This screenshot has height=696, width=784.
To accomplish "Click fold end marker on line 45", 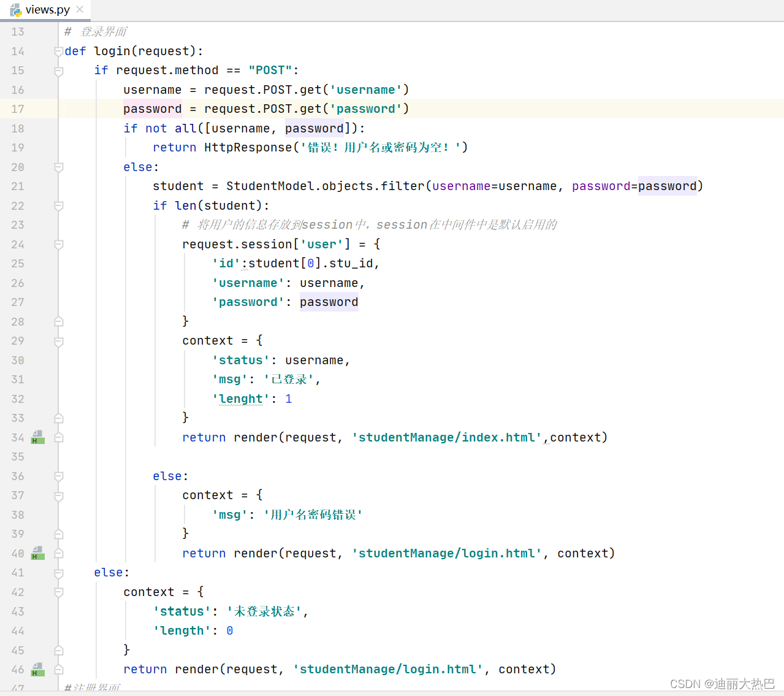I will pyautogui.click(x=59, y=650).
